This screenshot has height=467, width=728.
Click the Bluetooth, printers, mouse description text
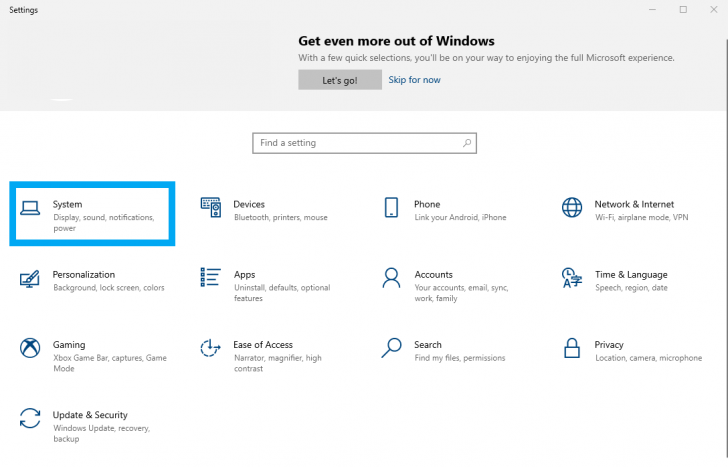click(x=280, y=217)
